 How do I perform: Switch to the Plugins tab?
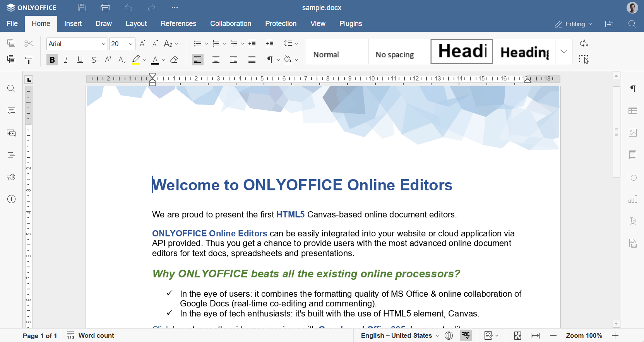pyautogui.click(x=351, y=24)
